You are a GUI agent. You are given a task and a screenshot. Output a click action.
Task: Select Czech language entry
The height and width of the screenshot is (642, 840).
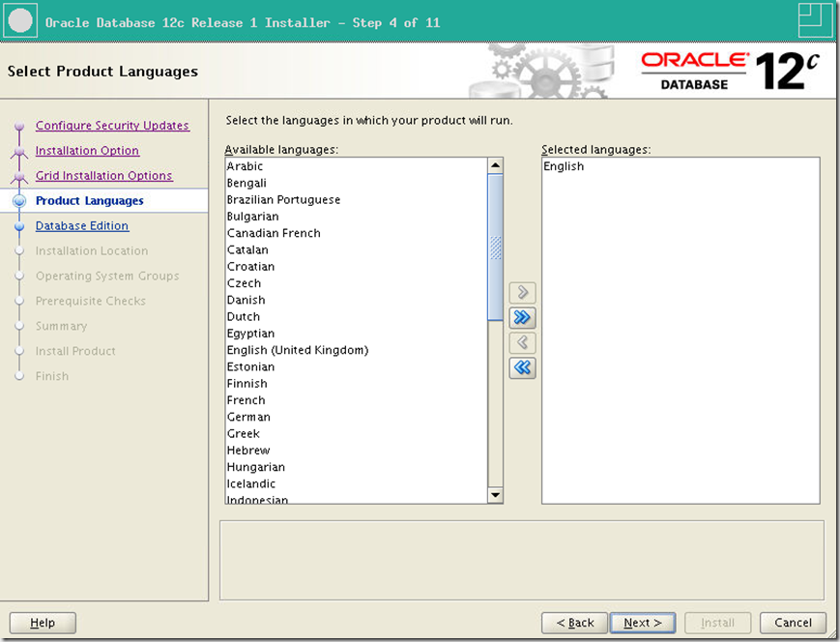pos(357,283)
